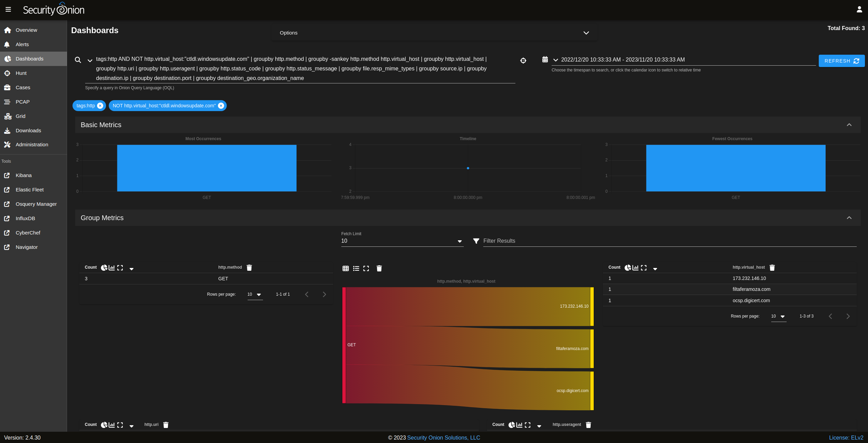Click the REFRESH button
This screenshot has height=443, width=868.
841,61
